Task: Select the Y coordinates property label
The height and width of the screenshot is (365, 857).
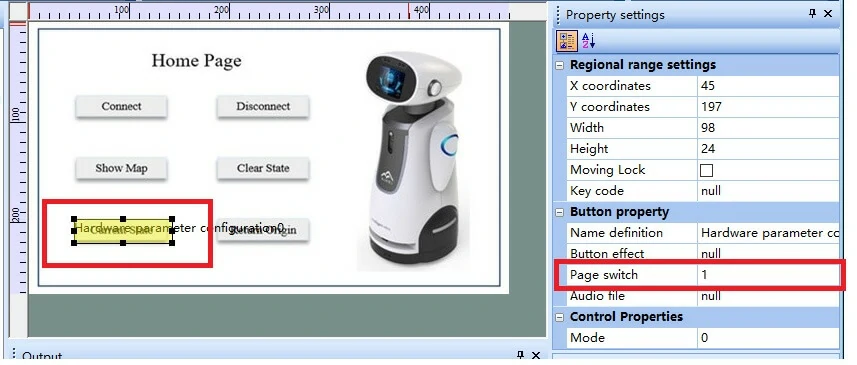Action: click(x=609, y=107)
